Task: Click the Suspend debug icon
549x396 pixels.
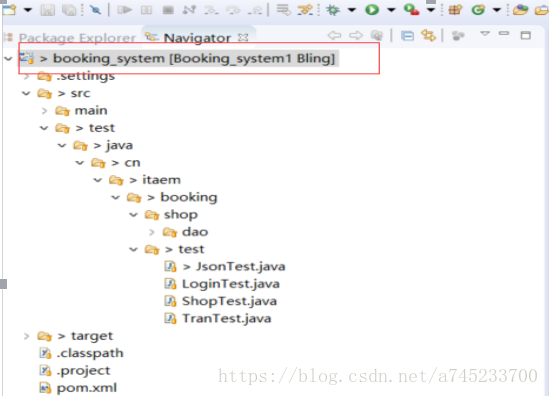Action: (146, 10)
